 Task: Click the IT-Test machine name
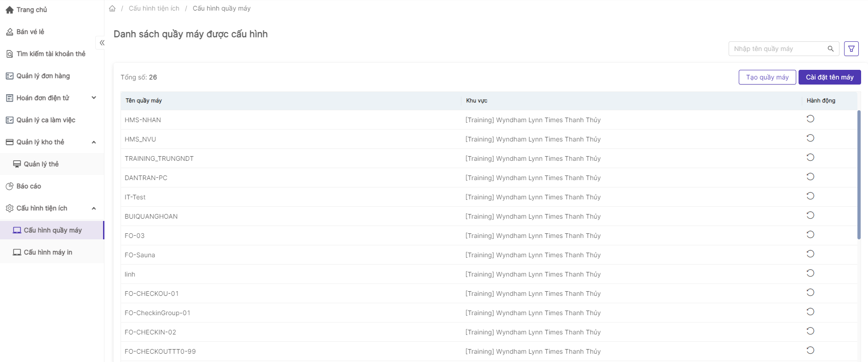click(x=135, y=197)
